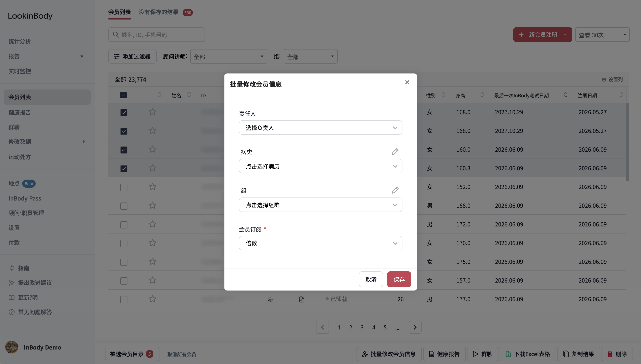Click the magnifier icon in the search box

[x=116, y=35]
